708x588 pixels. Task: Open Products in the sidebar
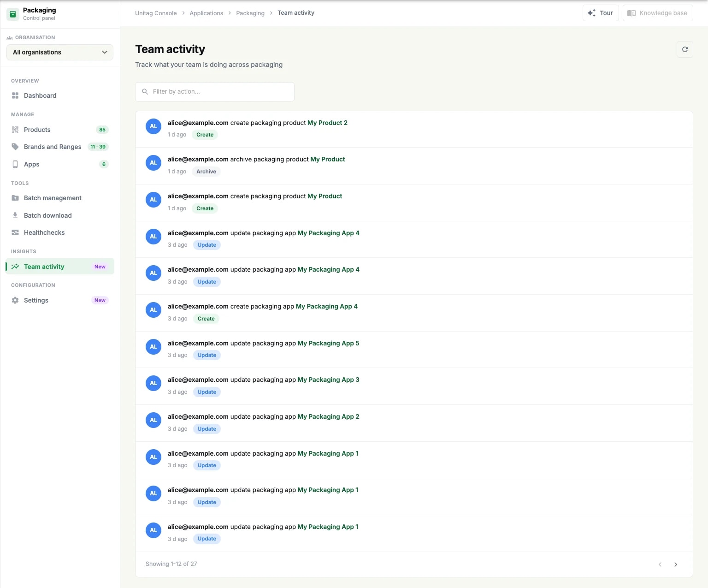click(x=60, y=130)
